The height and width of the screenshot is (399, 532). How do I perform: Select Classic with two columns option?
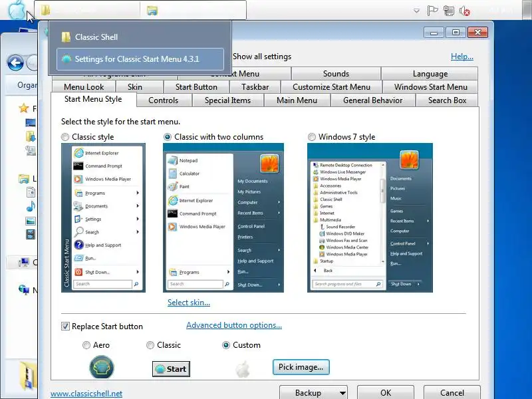(x=168, y=137)
